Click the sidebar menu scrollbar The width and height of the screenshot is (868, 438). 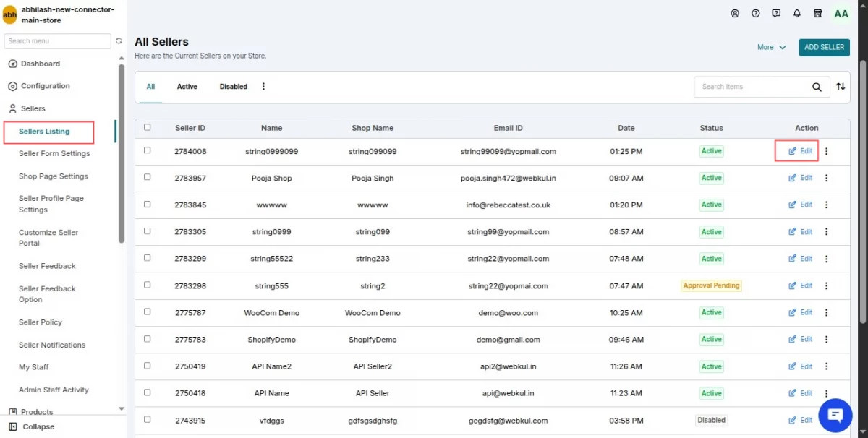pyautogui.click(x=122, y=155)
